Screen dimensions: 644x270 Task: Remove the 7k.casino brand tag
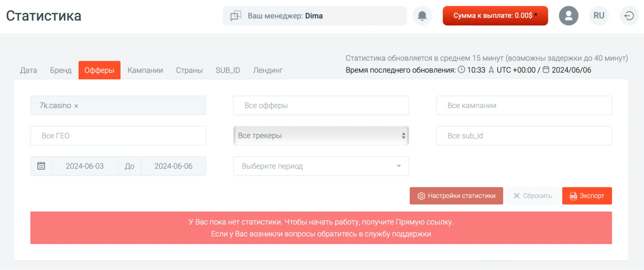click(76, 106)
